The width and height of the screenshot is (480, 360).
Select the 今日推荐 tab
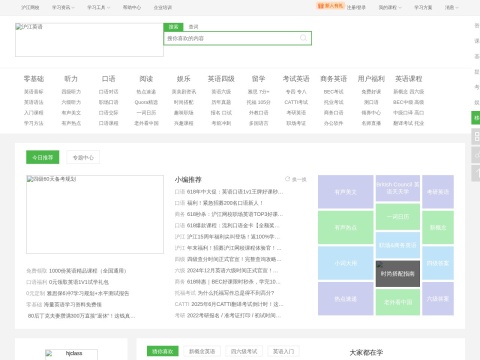[43, 157]
